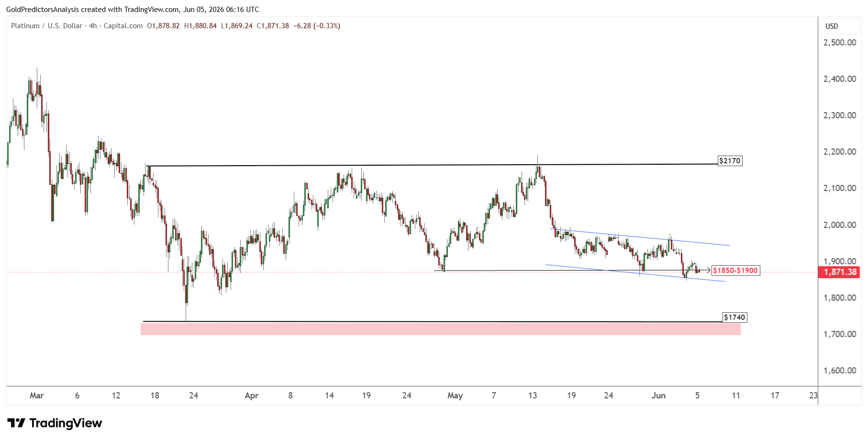
Task: Click the 4h interval in chart legend
Action: coord(93,26)
